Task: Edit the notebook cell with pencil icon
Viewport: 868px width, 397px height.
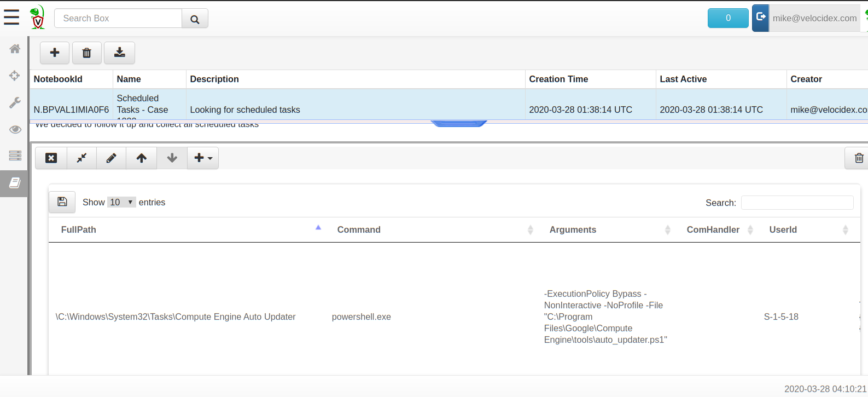Action: pyautogui.click(x=111, y=158)
